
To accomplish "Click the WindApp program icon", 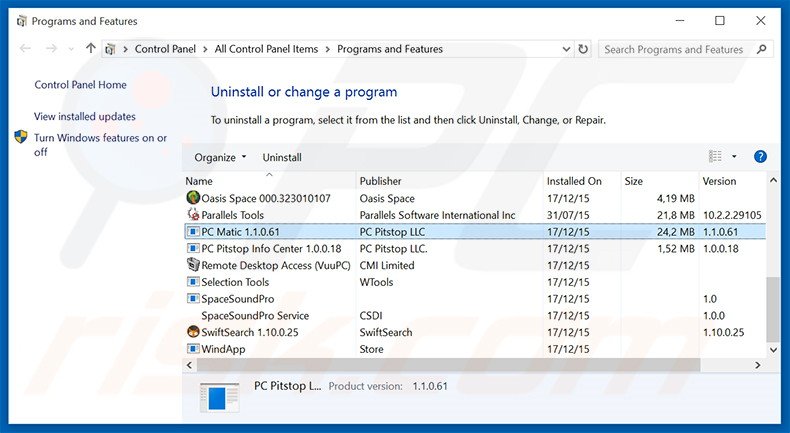I will coord(193,349).
